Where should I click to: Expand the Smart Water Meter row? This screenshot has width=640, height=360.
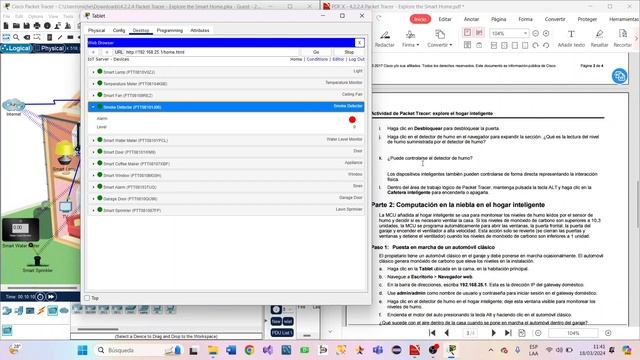pyautogui.click(x=226, y=140)
